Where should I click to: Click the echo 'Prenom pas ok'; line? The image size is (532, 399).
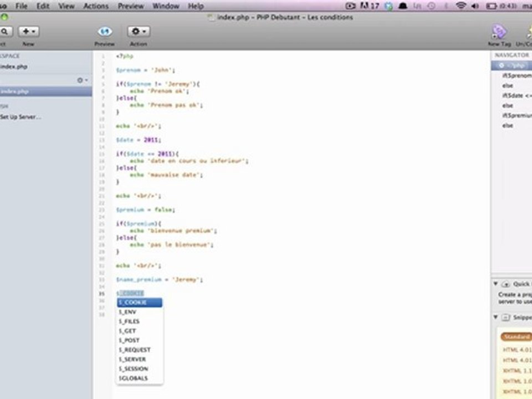[x=166, y=105]
